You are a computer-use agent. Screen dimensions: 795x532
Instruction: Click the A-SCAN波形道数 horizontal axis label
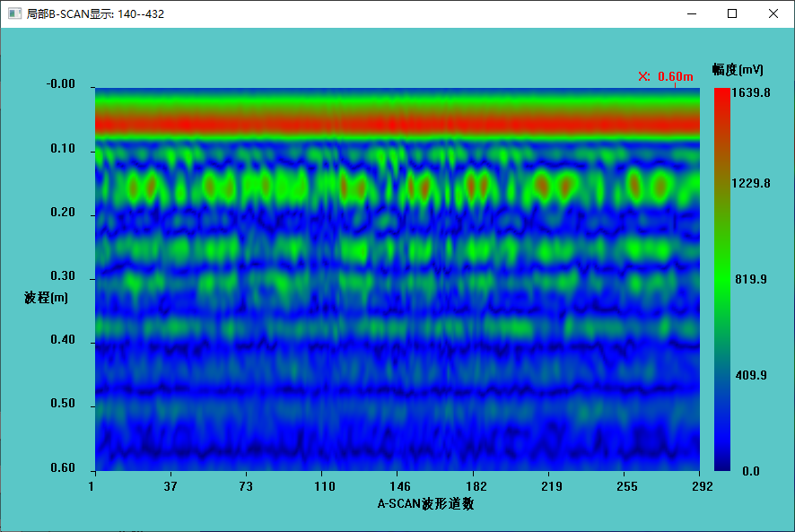click(425, 504)
